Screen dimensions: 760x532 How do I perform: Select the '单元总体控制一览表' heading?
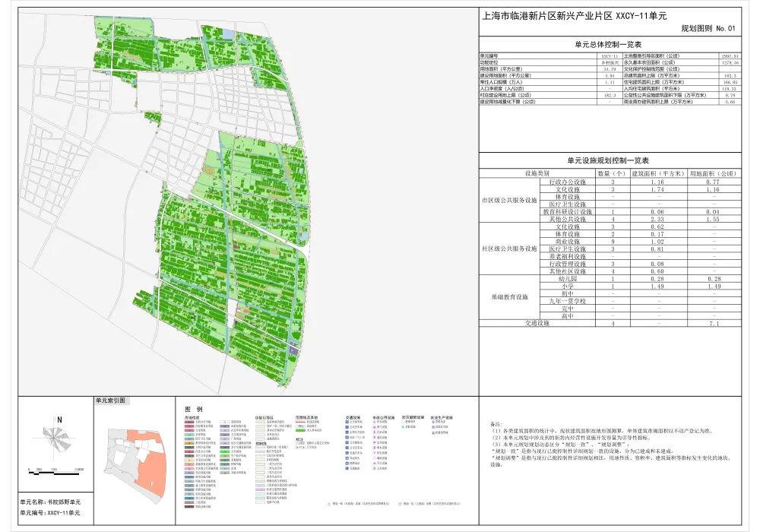pyautogui.click(x=608, y=45)
